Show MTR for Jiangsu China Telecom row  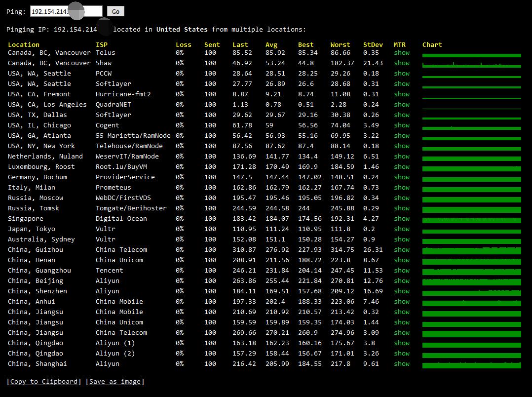tap(402, 332)
